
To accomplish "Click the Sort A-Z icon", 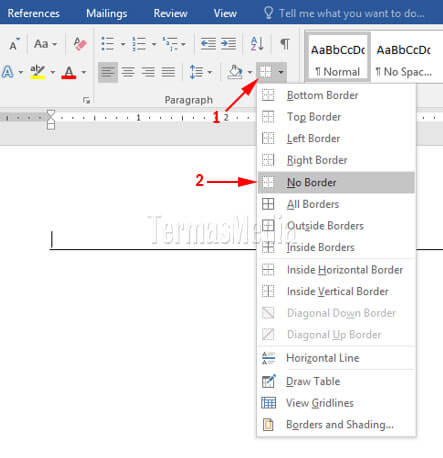I will (257, 44).
